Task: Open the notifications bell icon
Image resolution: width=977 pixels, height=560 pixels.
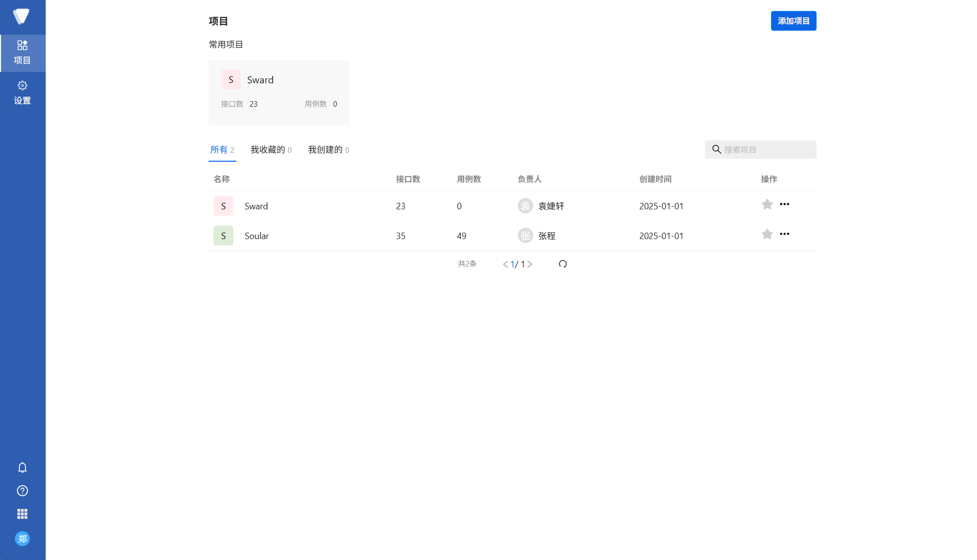Action: point(22,467)
